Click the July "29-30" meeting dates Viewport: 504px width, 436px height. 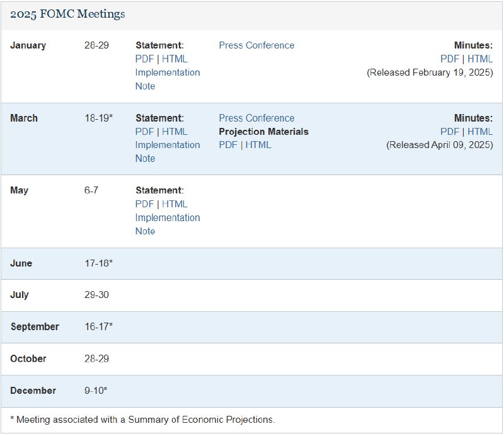tap(96, 295)
